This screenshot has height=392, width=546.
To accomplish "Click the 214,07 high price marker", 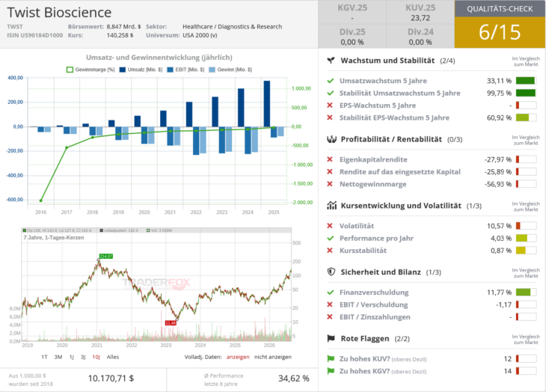I will click(106, 257).
